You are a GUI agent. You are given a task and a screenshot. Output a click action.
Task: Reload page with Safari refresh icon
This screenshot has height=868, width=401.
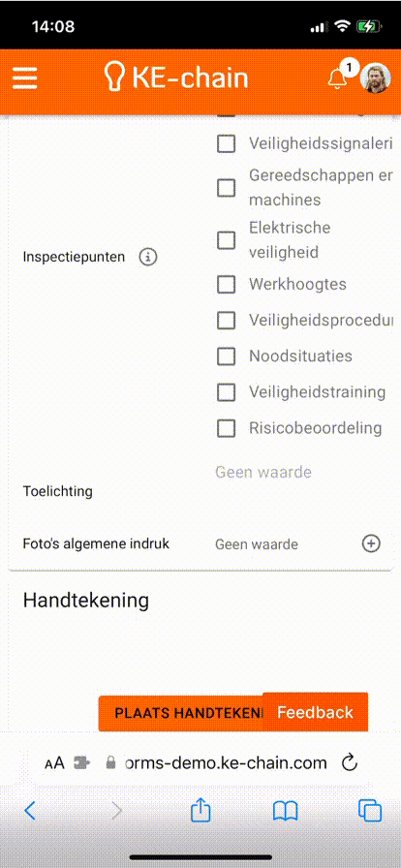(x=349, y=763)
